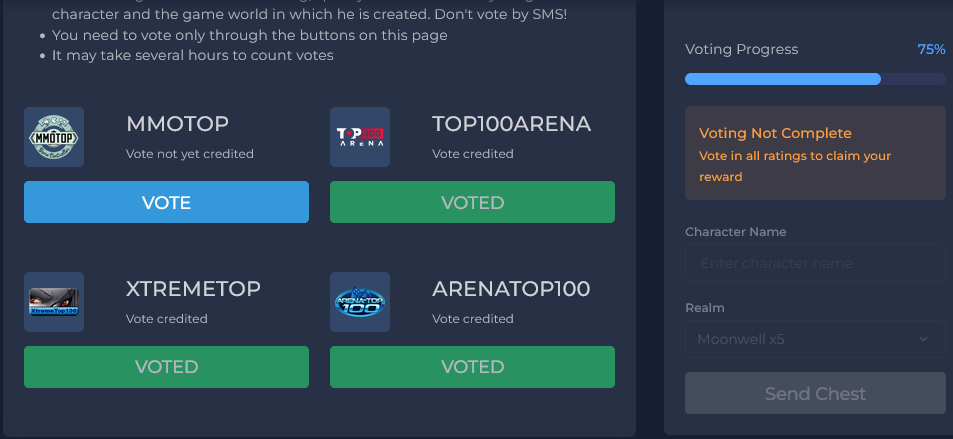
Task: Click the XTREMETOP heading text
Action: 193,289
